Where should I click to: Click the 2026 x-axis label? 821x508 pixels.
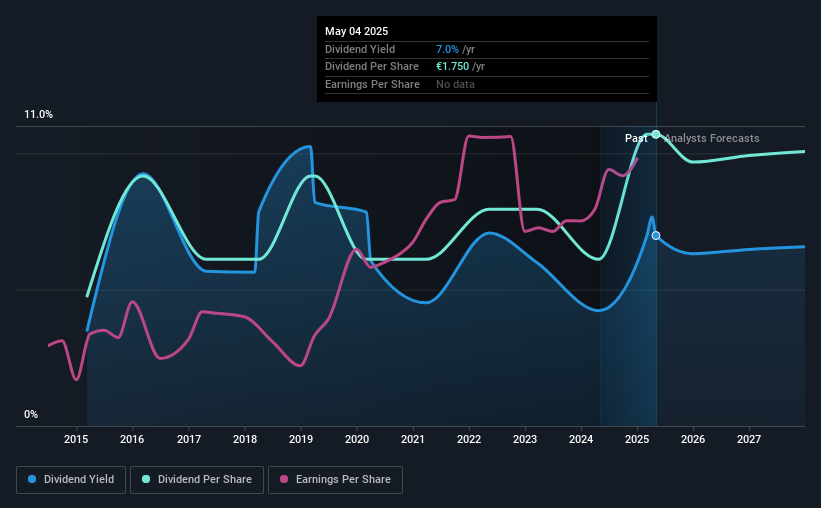pyautogui.click(x=693, y=439)
